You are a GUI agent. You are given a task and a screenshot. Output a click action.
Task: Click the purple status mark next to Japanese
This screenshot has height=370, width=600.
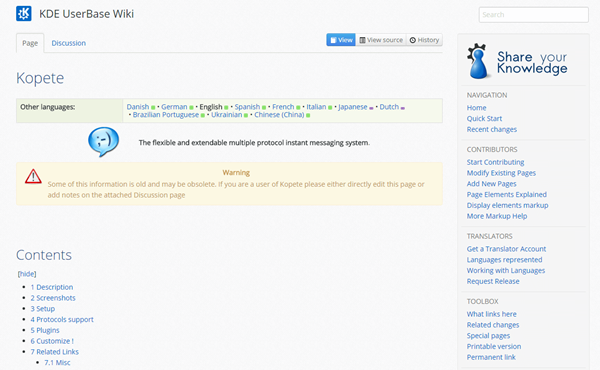tap(371, 108)
